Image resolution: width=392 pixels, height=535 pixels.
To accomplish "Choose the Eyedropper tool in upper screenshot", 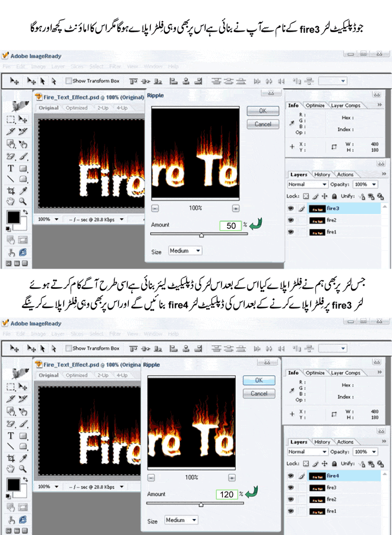I will point(23,190).
